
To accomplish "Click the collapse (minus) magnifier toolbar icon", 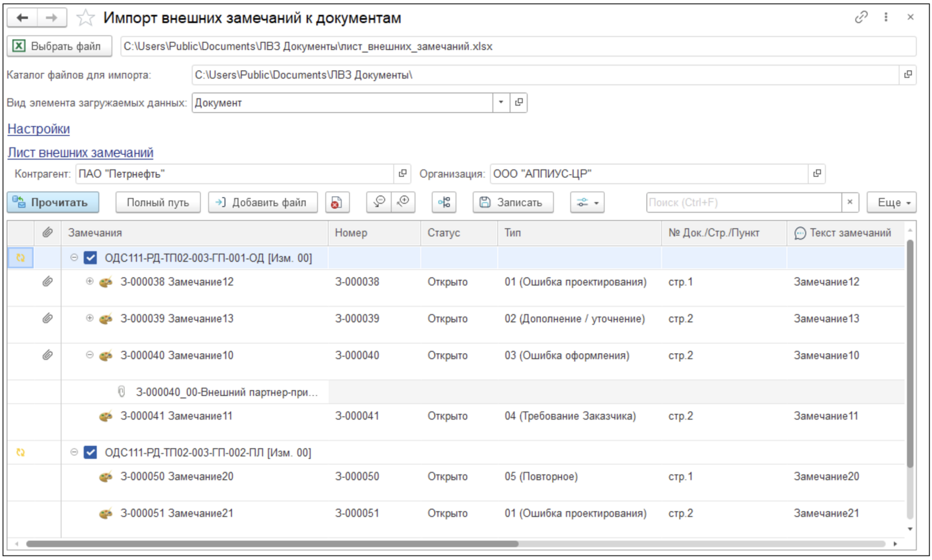I will (x=379, y=202).
